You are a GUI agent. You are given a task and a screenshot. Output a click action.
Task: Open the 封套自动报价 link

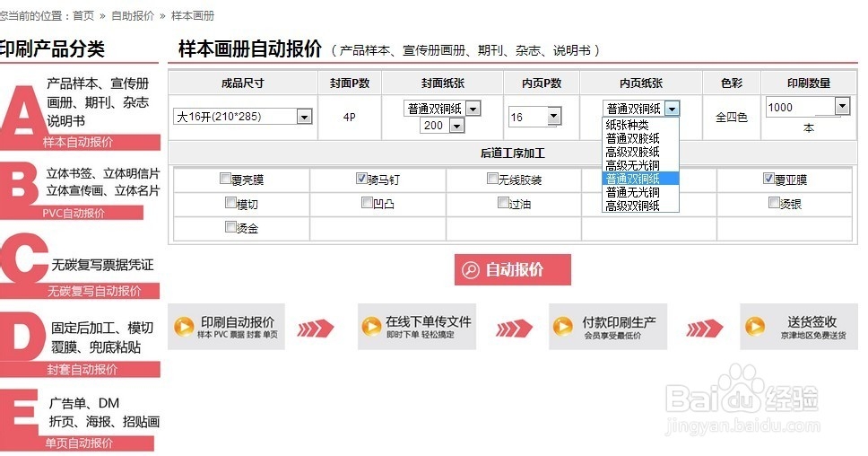coord(82,370)
